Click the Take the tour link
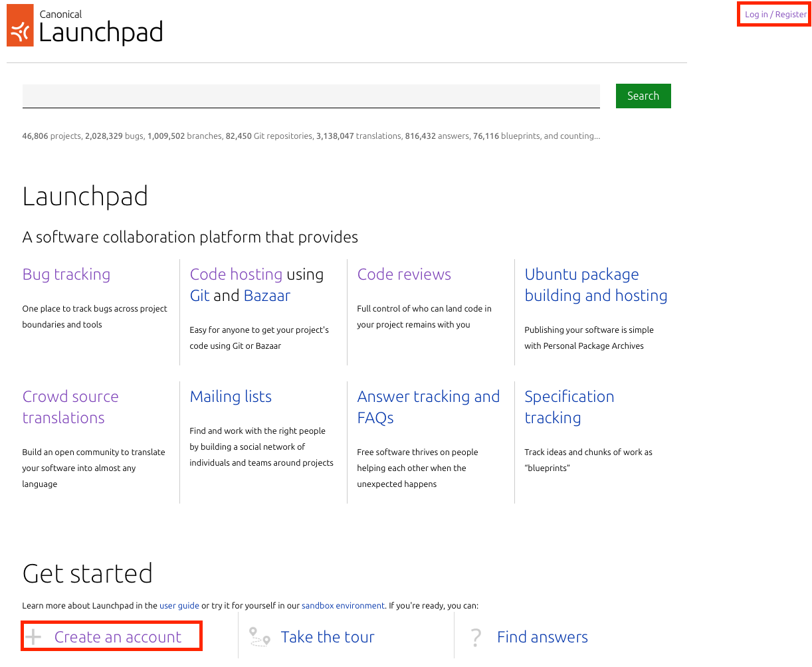 coord(328,637)
